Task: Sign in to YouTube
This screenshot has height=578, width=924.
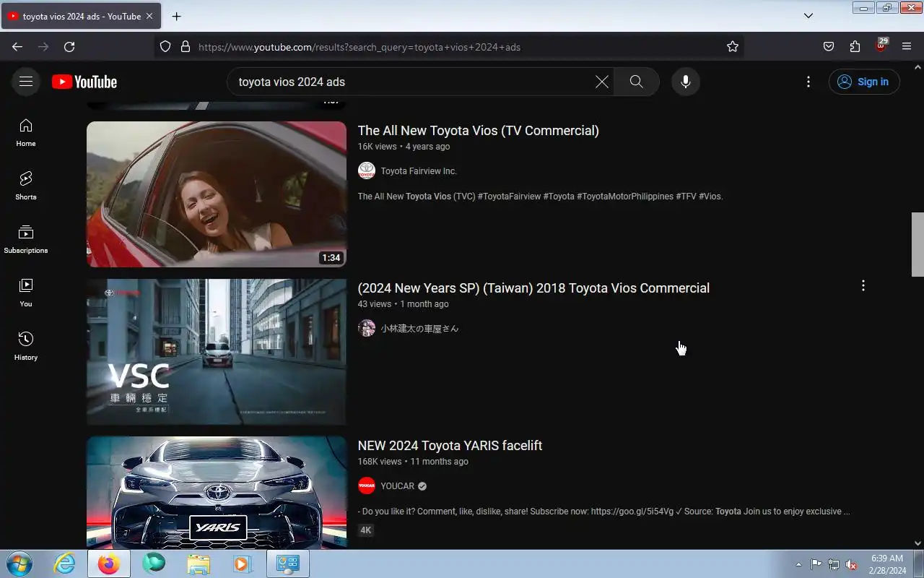Action: pyautogui.click(x=864, y=82)
